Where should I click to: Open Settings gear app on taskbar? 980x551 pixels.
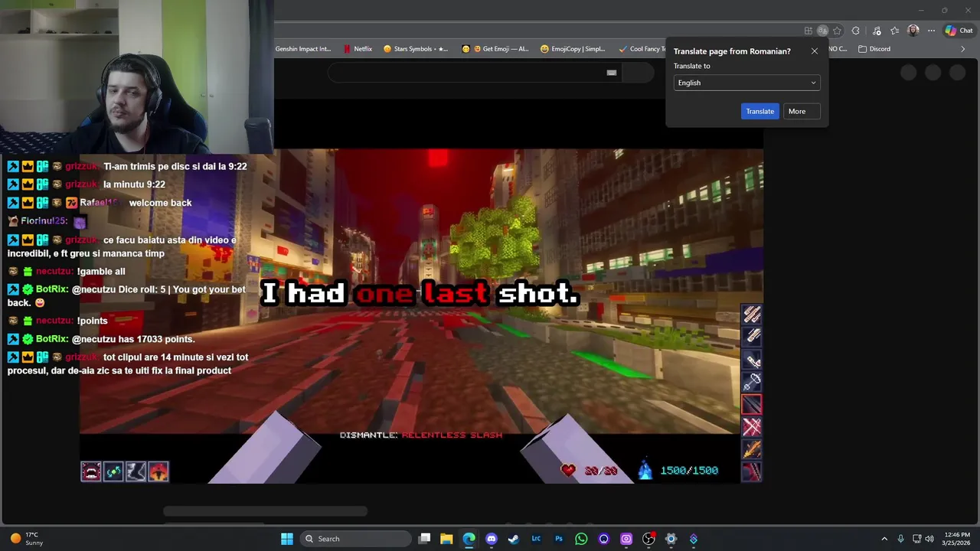pos(671,539)
